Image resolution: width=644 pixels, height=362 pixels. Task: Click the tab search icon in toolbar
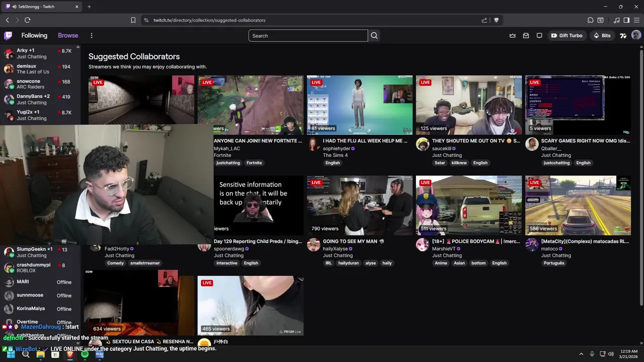coord(600,20)
